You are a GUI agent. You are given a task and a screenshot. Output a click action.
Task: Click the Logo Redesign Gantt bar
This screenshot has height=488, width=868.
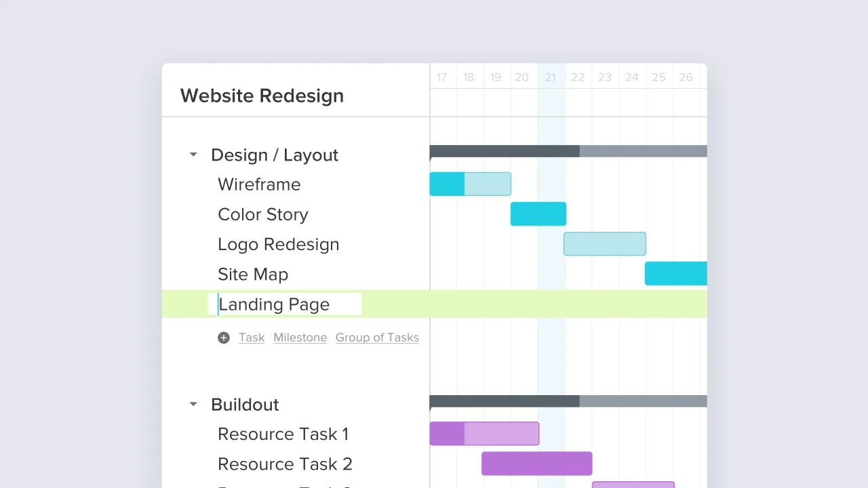[x=605, y=243]
